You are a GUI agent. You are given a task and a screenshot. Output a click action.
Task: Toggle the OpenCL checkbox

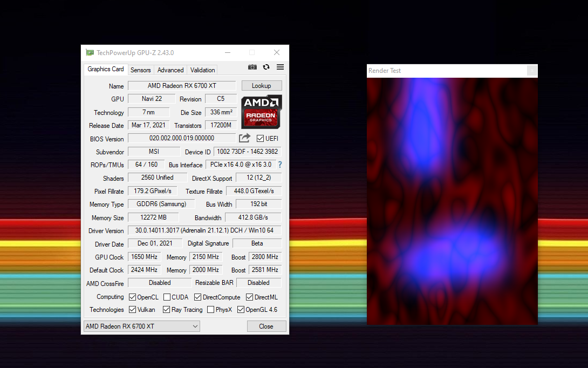point(132,297)
